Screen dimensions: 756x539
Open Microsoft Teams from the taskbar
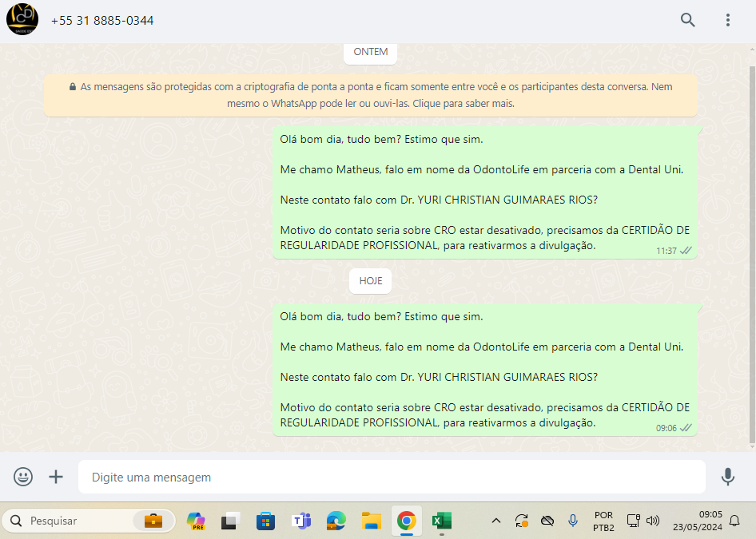pos(301,521)
